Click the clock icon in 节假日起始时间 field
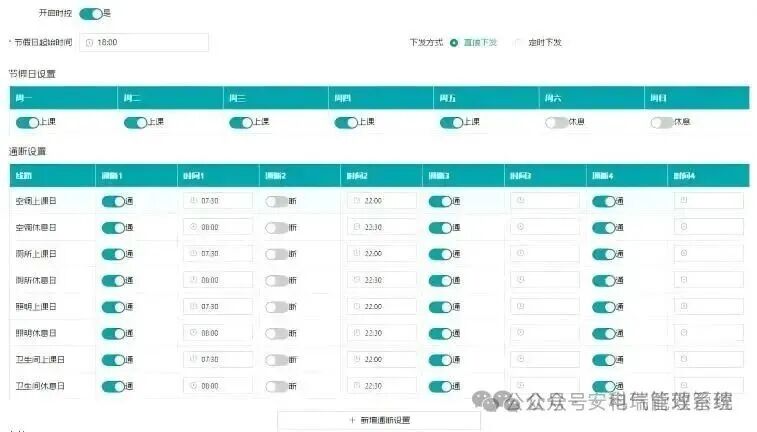 89,43
